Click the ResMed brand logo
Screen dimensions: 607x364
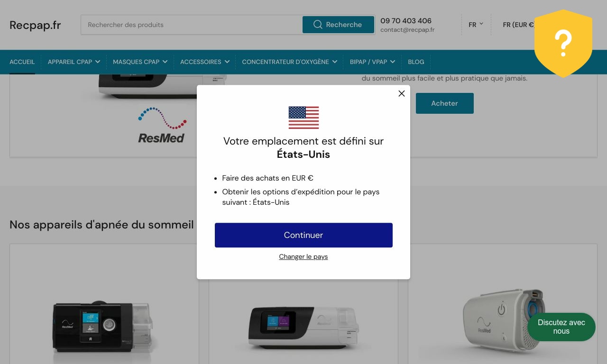[162, 126]
